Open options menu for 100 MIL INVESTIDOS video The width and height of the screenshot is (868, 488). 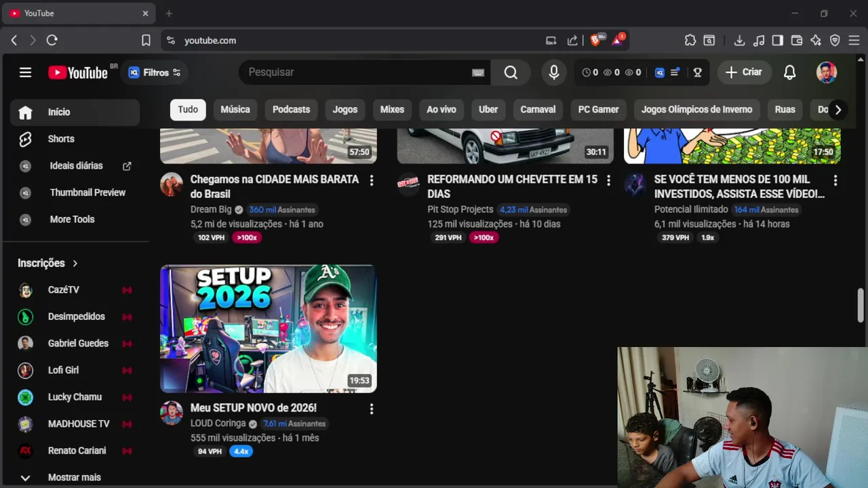[835, 180]
